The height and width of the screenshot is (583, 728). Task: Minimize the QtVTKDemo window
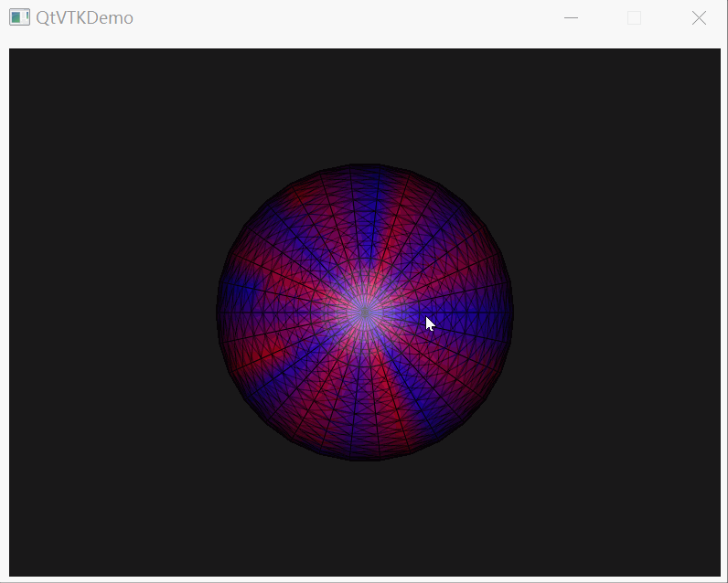coord(571,18)
